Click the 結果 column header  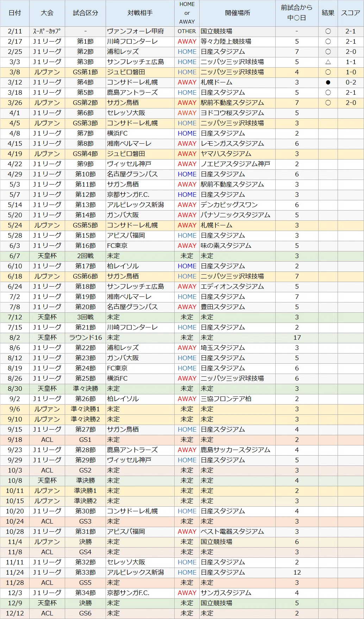pyautogui.click(x=328, y=13)
